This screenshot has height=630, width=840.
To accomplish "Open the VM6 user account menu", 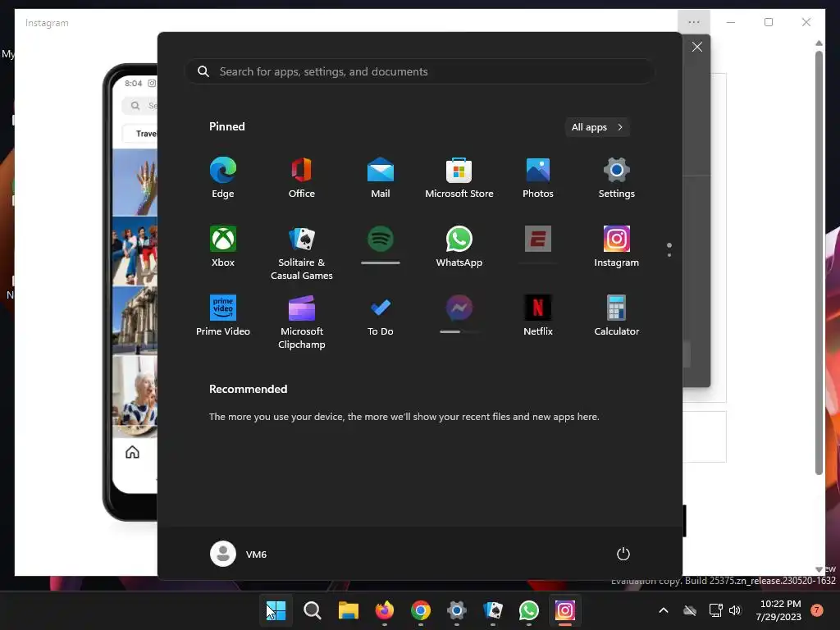I will [x=239, y=554].
